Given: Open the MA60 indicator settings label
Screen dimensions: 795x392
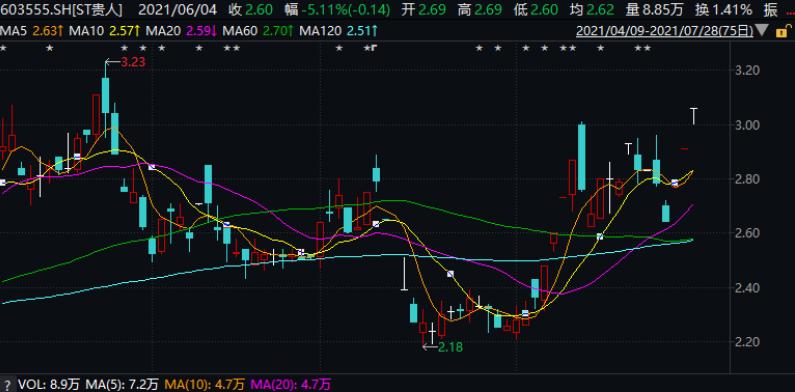Looking at the screenshot, I should [259, 31].
